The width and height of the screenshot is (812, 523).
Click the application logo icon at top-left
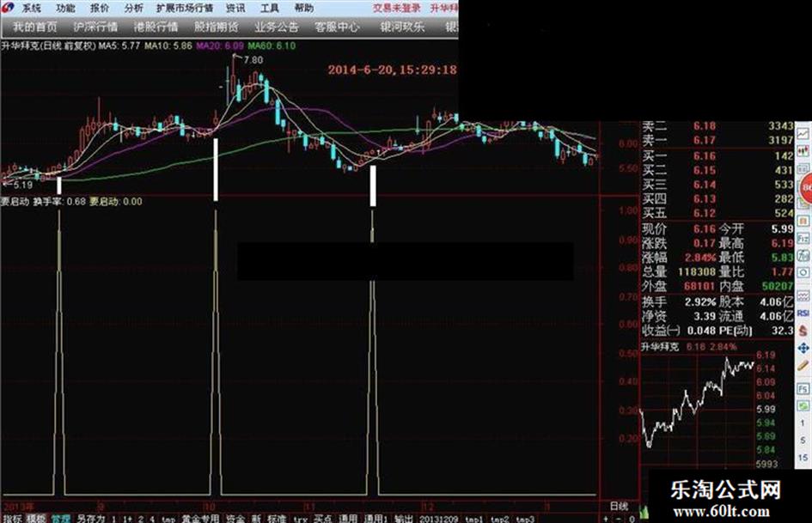[x=8, y=7]
